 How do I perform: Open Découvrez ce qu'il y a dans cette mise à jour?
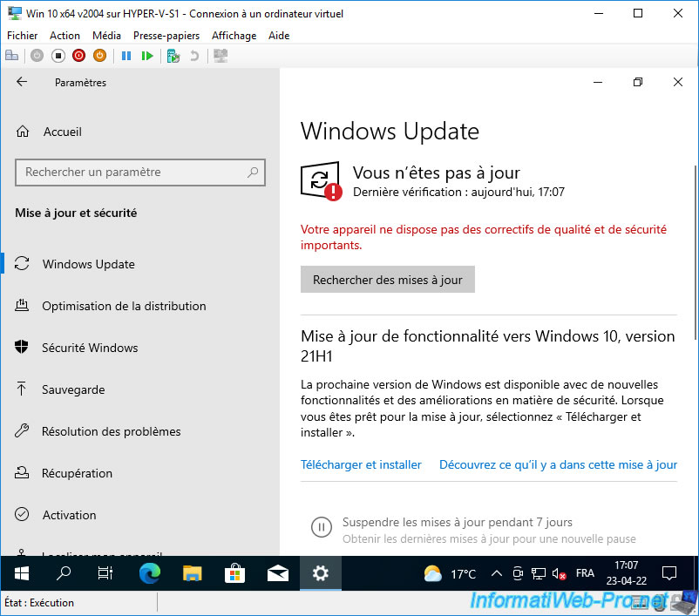coord(558,464)
